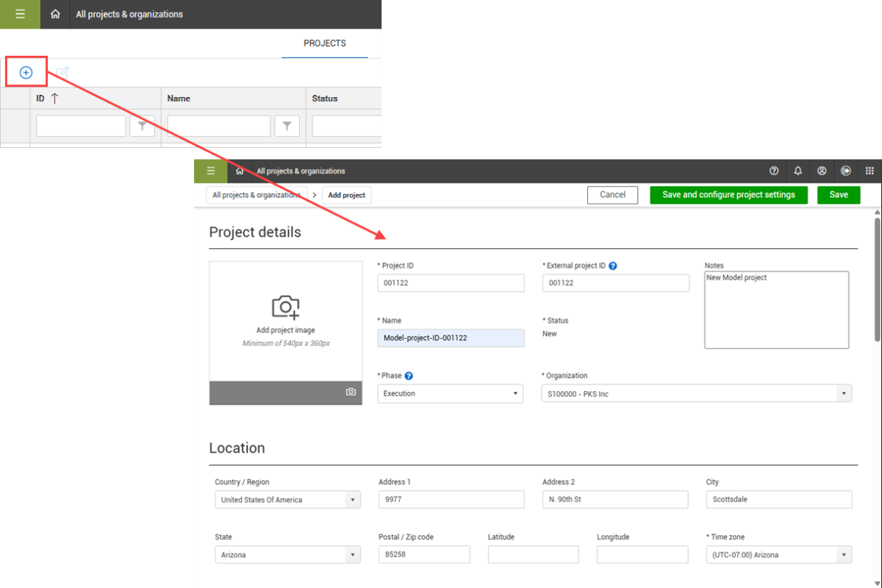Open the help question mark icon in header
Viewport: 882px width, 588px height.
coord(774,171)
